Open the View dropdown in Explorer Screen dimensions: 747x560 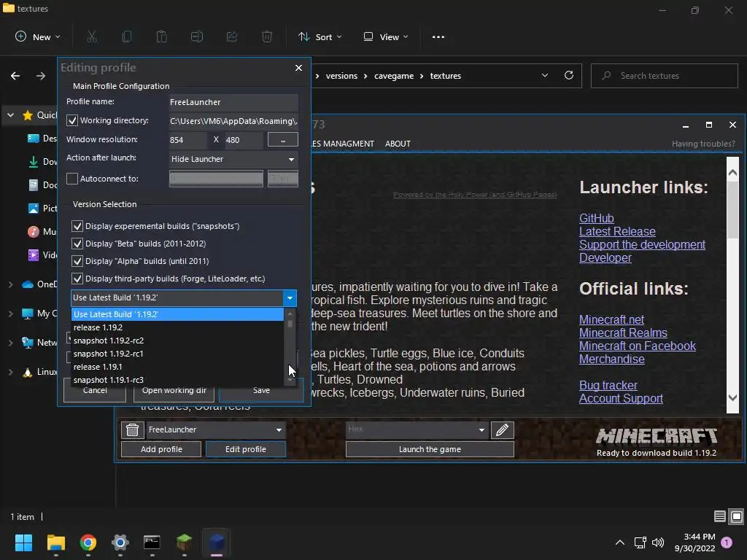(x=386, y=36)
